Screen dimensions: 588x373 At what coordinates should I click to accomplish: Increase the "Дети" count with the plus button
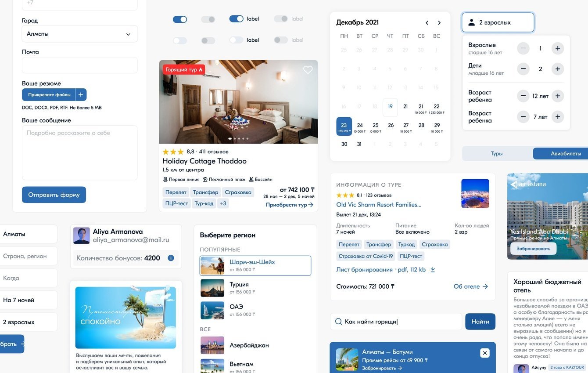(558, 69)
